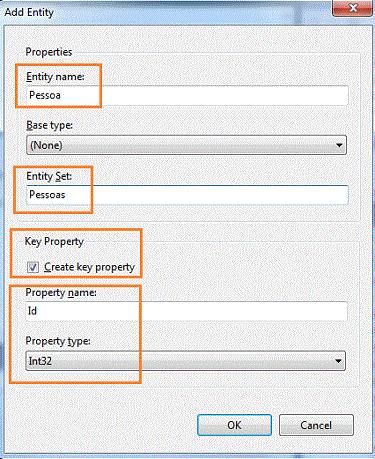Expand the Base type dropdown arrow
This screenshot has width=375, height=459.
pyautogui.click(x=339, y=145)
